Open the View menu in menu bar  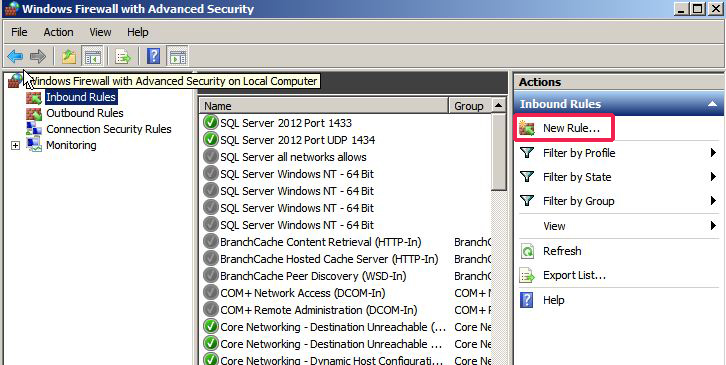[x=100, y=32]
